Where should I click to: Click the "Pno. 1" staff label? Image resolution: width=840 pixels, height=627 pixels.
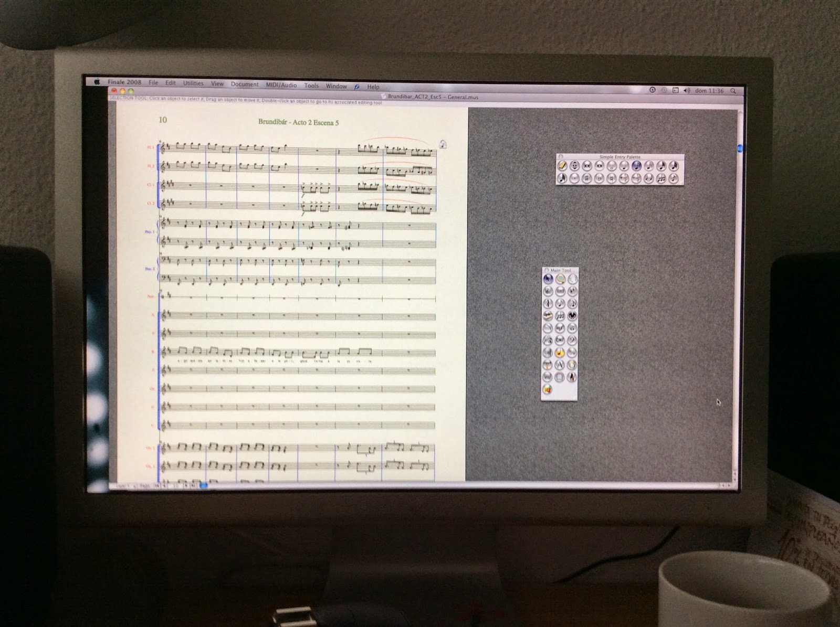pos(150,231)
